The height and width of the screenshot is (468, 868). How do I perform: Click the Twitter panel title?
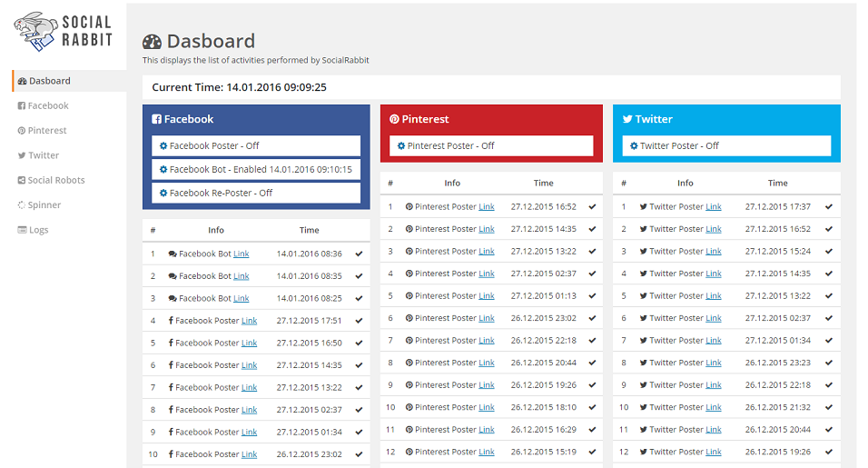[x=654, y=119]
